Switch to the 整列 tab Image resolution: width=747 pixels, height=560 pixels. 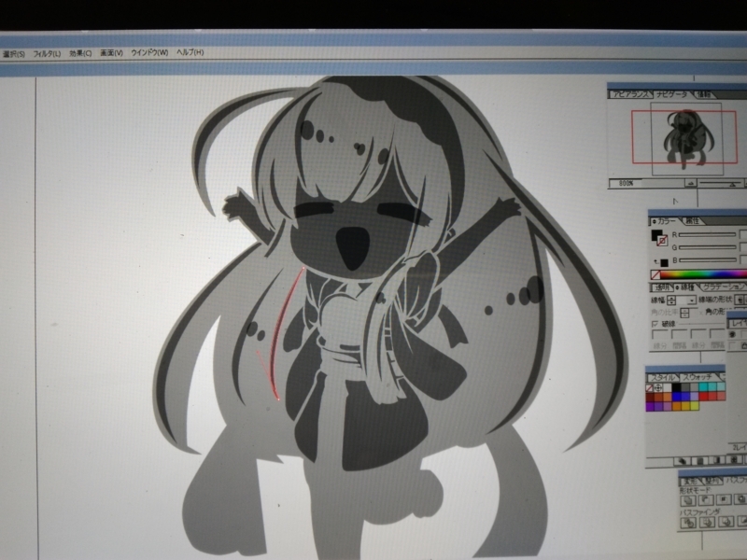coord(712,481)
